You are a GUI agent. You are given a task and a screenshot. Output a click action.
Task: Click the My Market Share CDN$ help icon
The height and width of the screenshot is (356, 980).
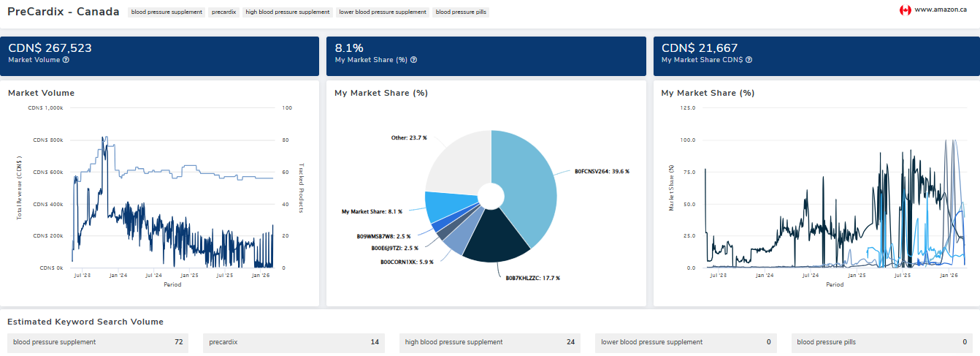749,60
